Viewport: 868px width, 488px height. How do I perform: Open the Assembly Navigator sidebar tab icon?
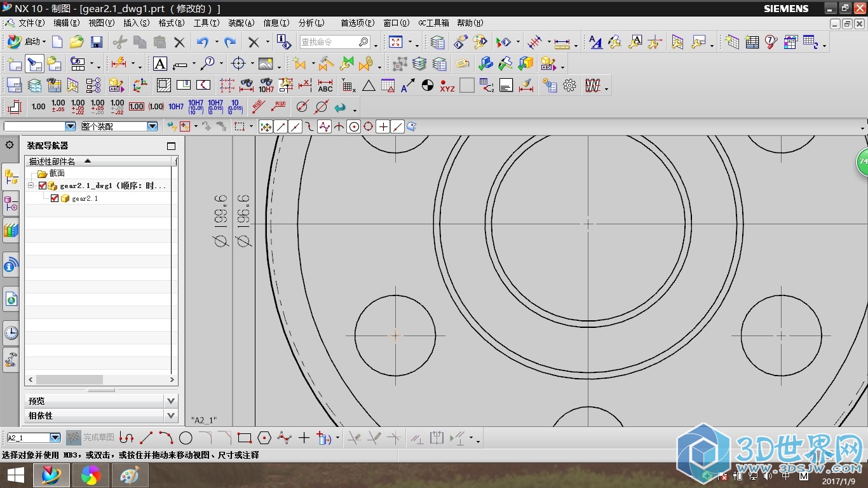click(x=11, y=177)
